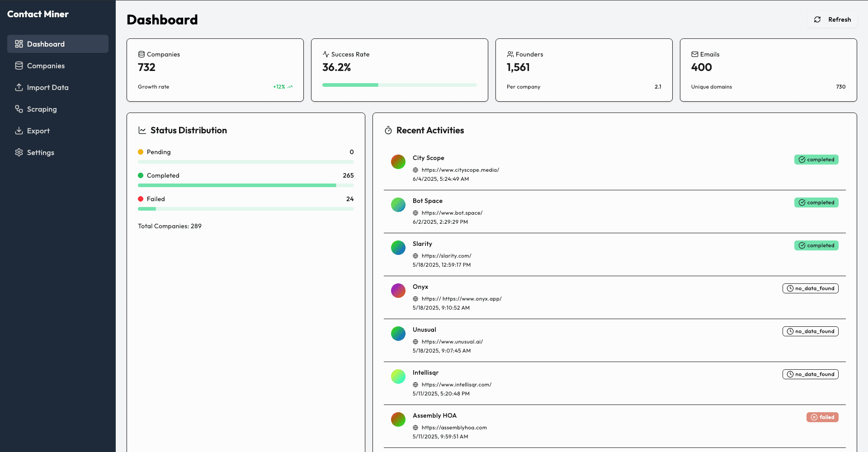Click the Import Data upload icon

(x=19, y=87)
